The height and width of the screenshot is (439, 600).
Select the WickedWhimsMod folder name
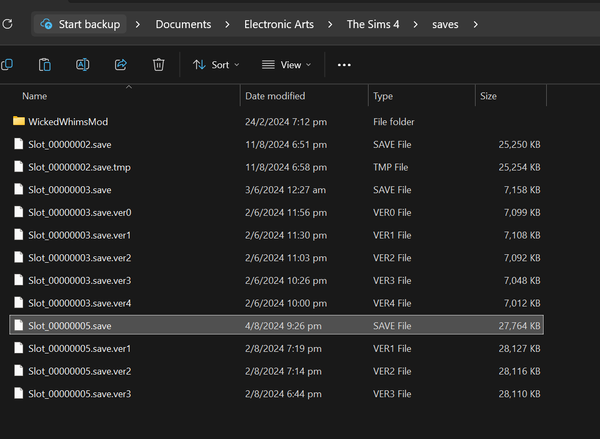pos(68,122)
